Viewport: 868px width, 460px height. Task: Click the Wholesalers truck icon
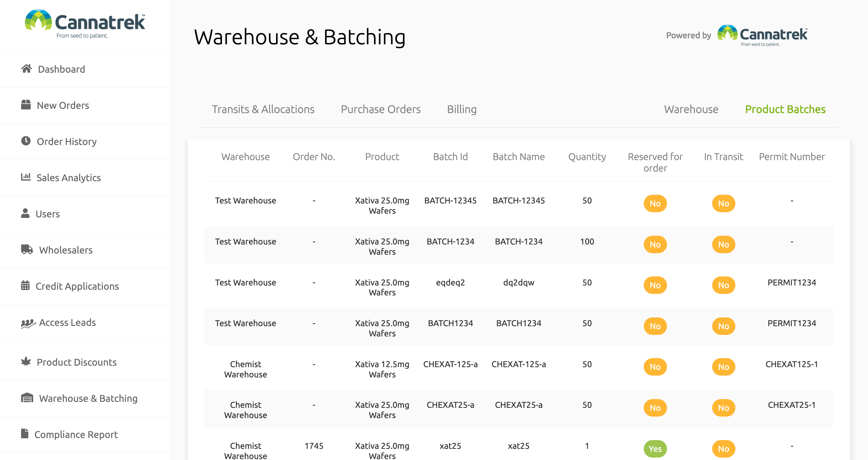click(27, 249)
